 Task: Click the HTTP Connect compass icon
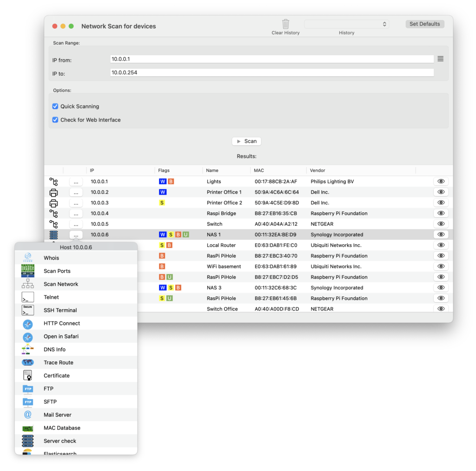(27, 324)
